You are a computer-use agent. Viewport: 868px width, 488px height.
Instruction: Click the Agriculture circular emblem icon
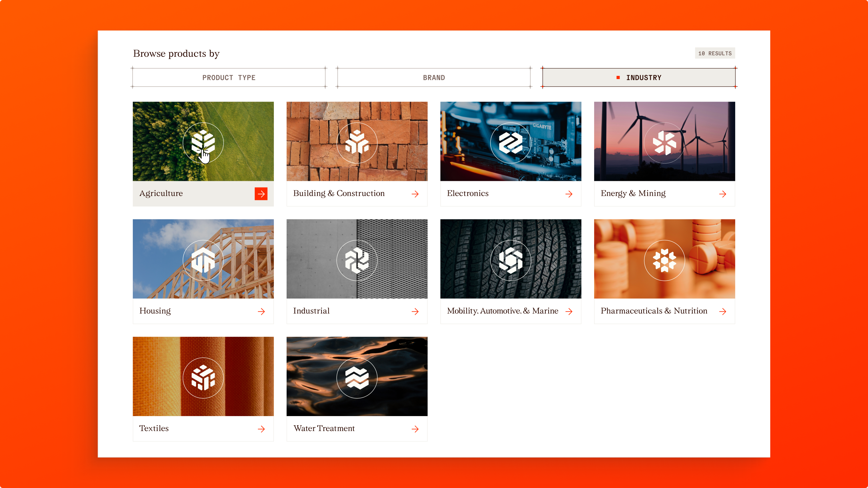203,143
